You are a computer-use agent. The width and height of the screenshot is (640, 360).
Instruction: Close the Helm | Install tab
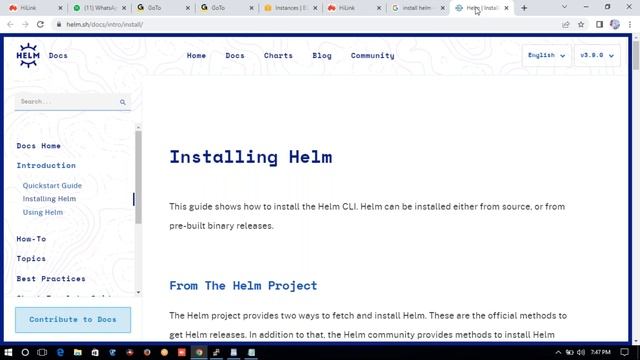(x=506, y=8)
